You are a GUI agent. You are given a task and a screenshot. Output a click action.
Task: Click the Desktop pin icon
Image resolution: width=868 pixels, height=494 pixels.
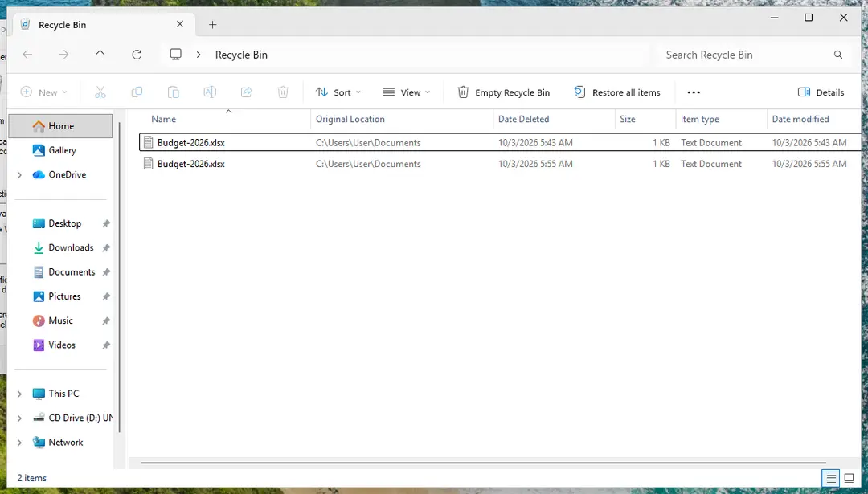point(106,223)
